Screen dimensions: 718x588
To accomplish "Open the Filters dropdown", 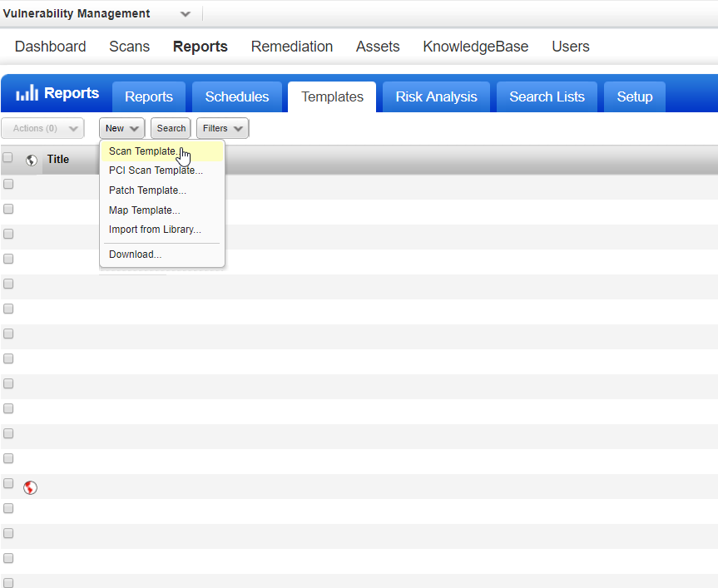I will click(221, 128).
